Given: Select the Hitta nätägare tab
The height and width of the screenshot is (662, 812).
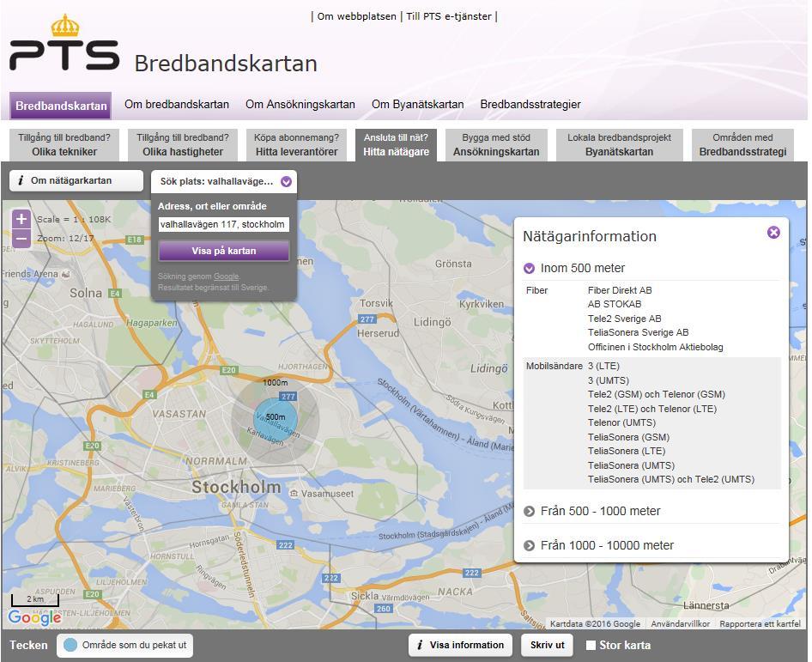Looking at the screenshot, I should point(397,145).
